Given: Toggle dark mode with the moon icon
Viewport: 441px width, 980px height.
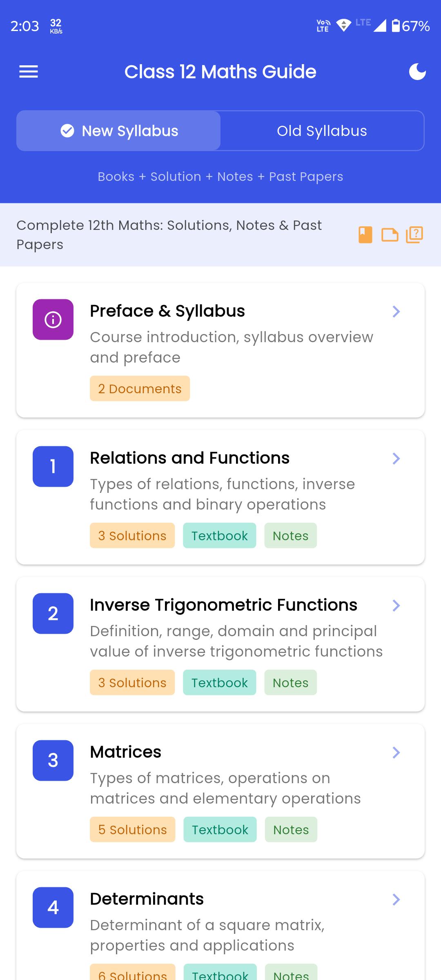Looking at the screenshot, I should click(417, 72).
